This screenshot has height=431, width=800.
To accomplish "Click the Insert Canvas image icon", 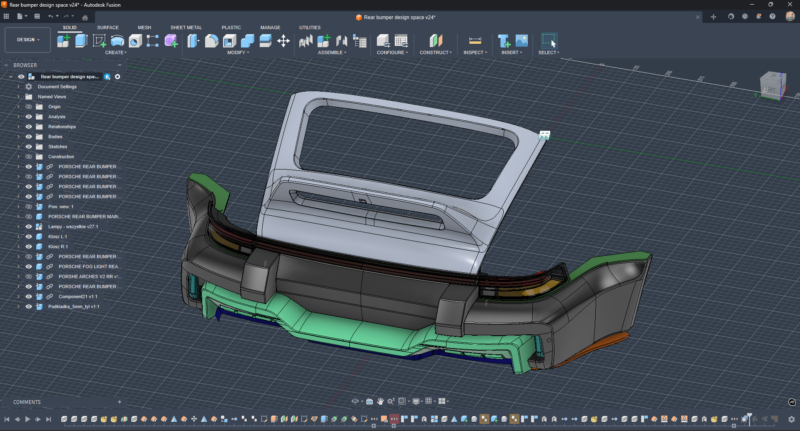I will click(x=521, y=40).
